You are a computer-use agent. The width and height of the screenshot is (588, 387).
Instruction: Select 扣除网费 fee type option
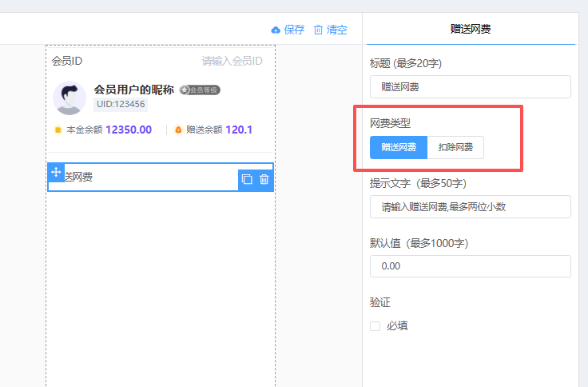coord(455,147)
